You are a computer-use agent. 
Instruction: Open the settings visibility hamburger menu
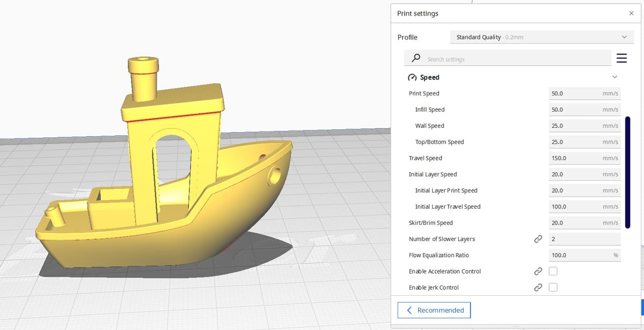coord(621,58)
